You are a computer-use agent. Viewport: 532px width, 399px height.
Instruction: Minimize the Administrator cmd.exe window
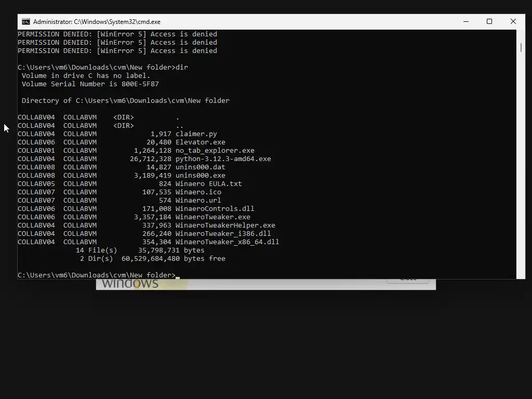pyautogui.click(x=466, y=22)
